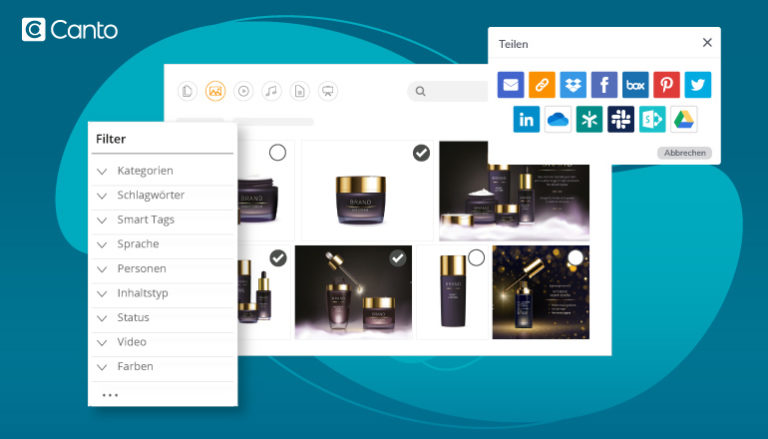768x439 pixels.
Task: Click the Abbrechen button
Action: click(684, 153)
